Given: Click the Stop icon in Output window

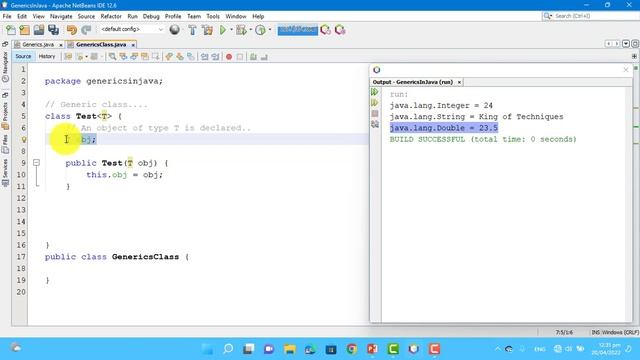Looking at the screenshot, I should [x=375, y=113].
